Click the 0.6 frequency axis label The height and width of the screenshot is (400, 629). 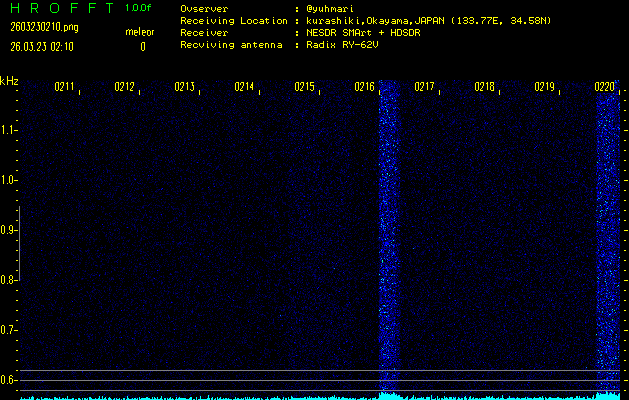point(7,380)
